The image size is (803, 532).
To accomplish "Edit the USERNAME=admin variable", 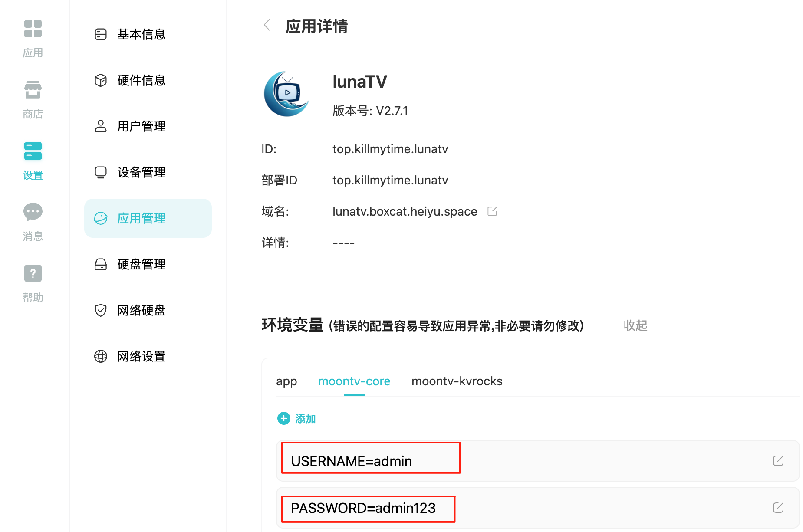I will click(778, 461).
